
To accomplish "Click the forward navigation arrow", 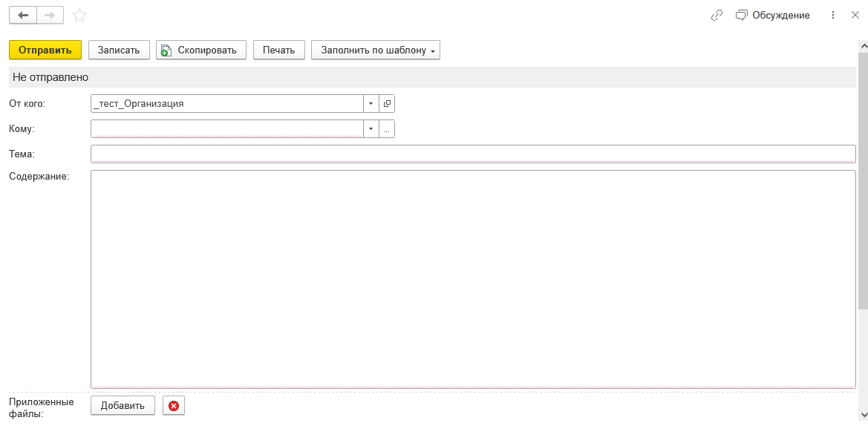I will point(50,15).
